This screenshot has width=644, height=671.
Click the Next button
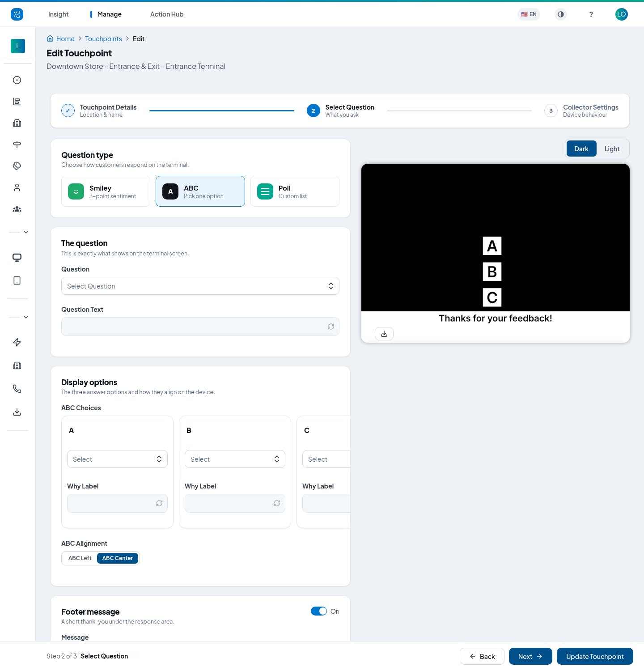[530, 656]
